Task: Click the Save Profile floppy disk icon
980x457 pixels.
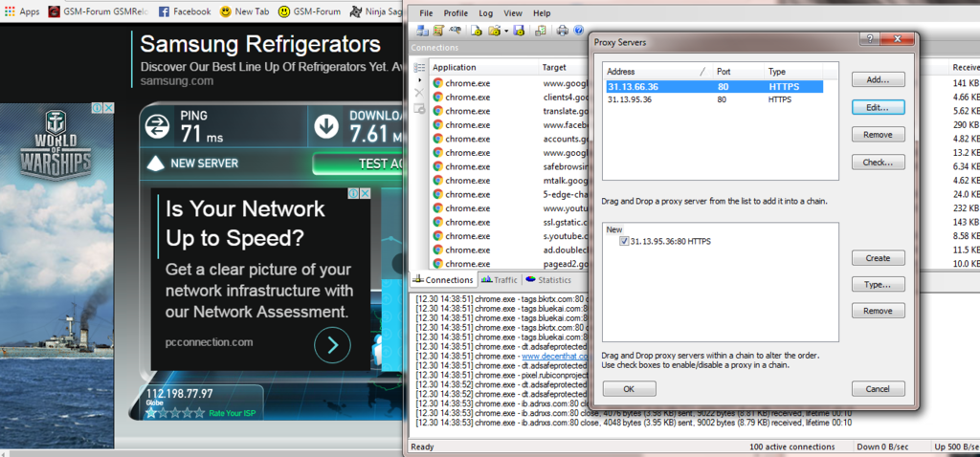Action: (518, 30)
